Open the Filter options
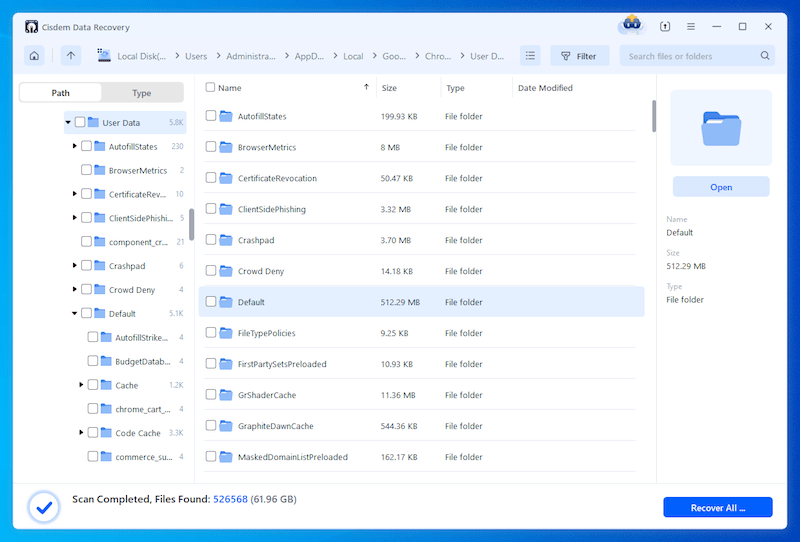The image size is (800, 542). (x=580, y=56)
